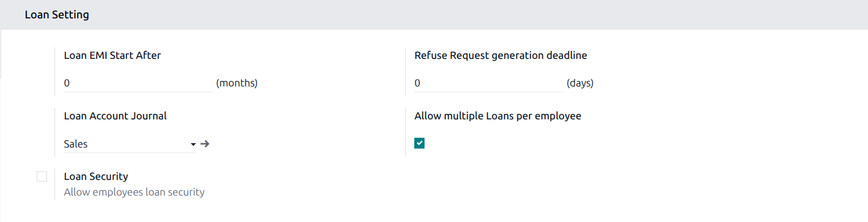The width and height of the screenshot is (868, 222).
Task: Click the Allow employees loan security description
Action: [x=134, y=192]
